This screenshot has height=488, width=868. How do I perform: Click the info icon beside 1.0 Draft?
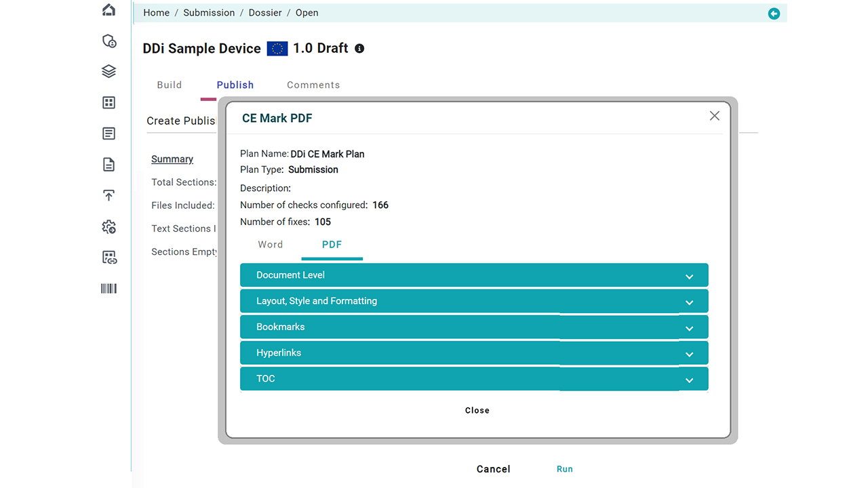pyautogui.click(x=359, y=49)
